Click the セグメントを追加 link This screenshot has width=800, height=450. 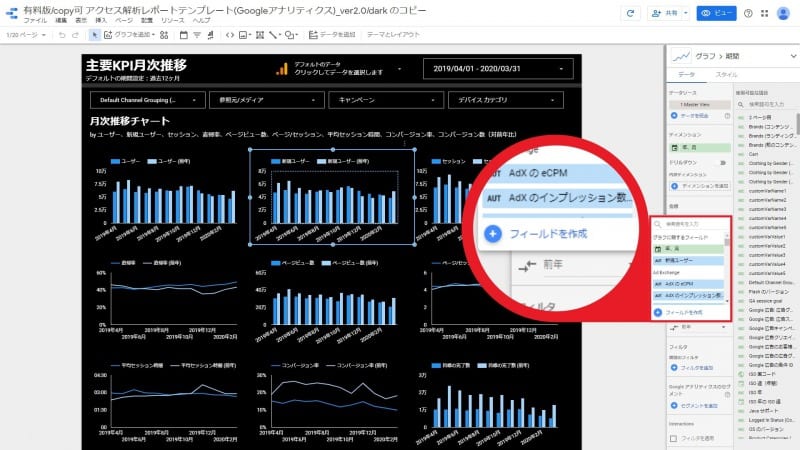click(x=694, y=406)
